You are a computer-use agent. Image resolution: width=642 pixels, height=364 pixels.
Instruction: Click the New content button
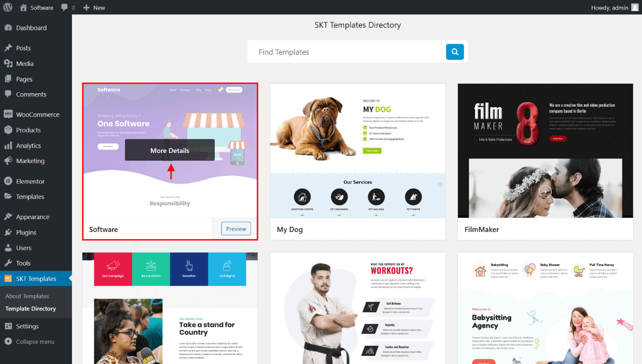[x=94, y=8]
